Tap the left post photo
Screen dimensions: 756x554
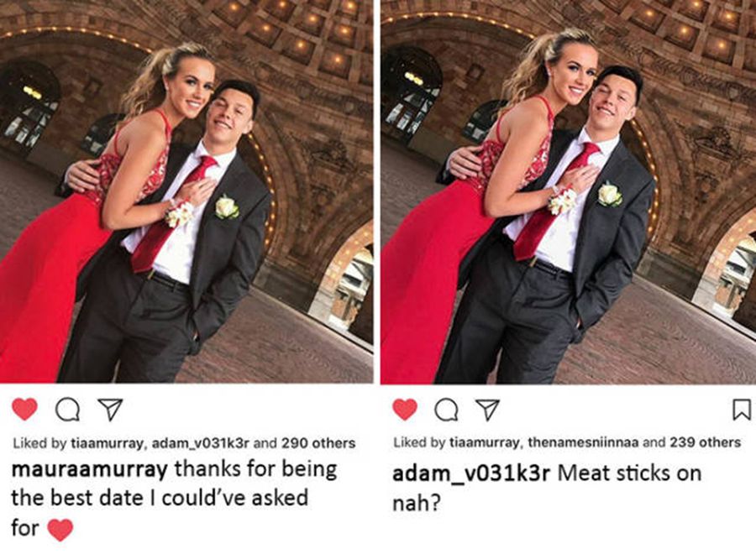tap(186, 191)
